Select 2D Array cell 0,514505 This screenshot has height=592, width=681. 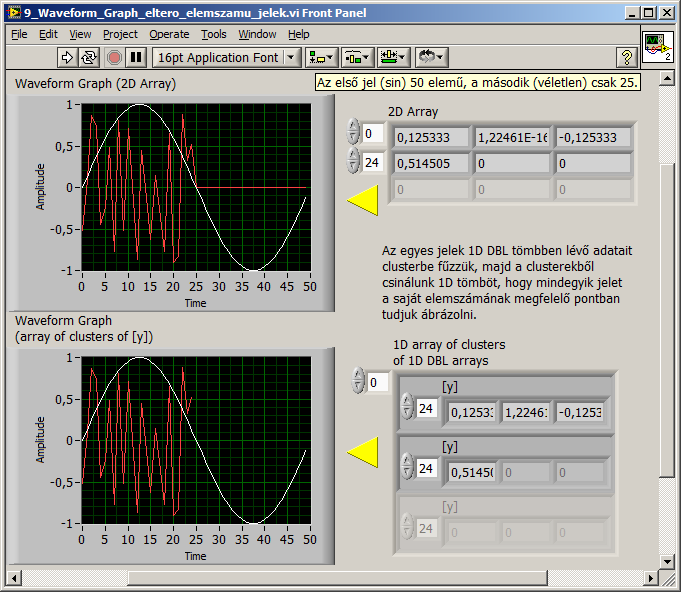point(431,164)
